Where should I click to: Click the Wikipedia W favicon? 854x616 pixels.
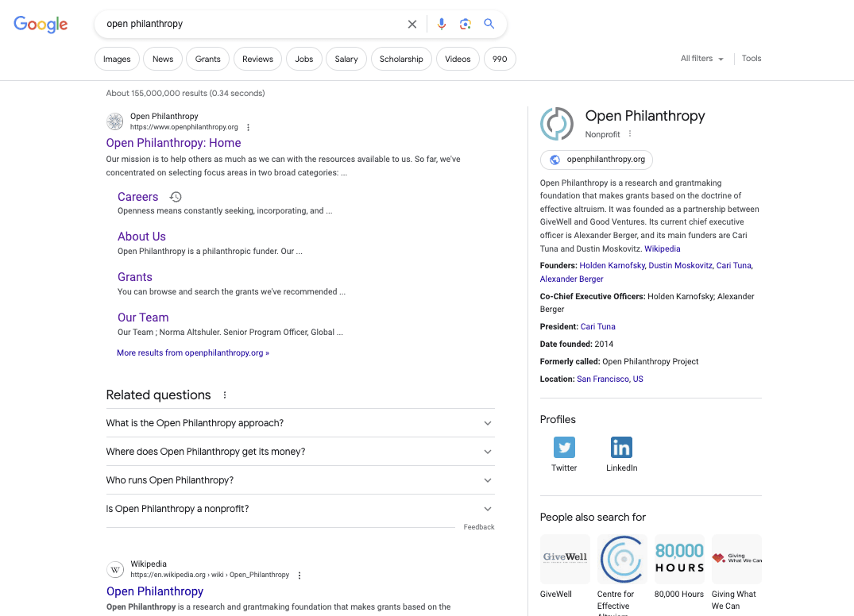115,570
